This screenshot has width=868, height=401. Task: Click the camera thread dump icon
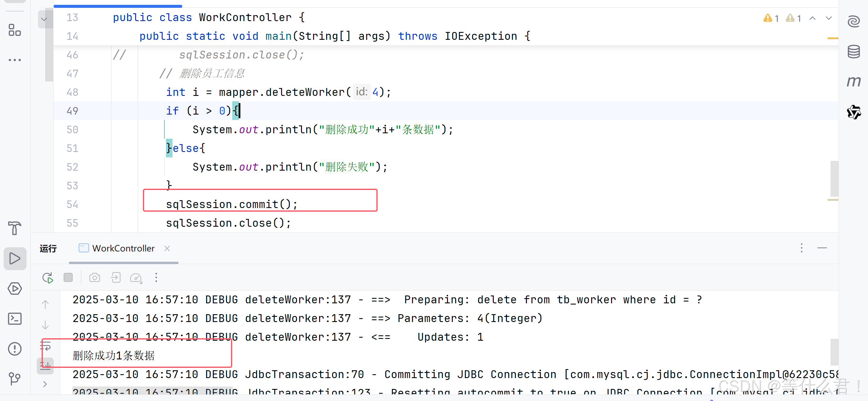(x=95, y=278)
